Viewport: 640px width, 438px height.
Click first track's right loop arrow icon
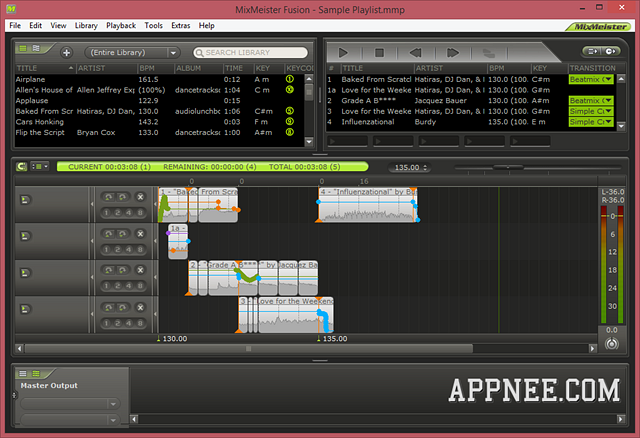122,197
